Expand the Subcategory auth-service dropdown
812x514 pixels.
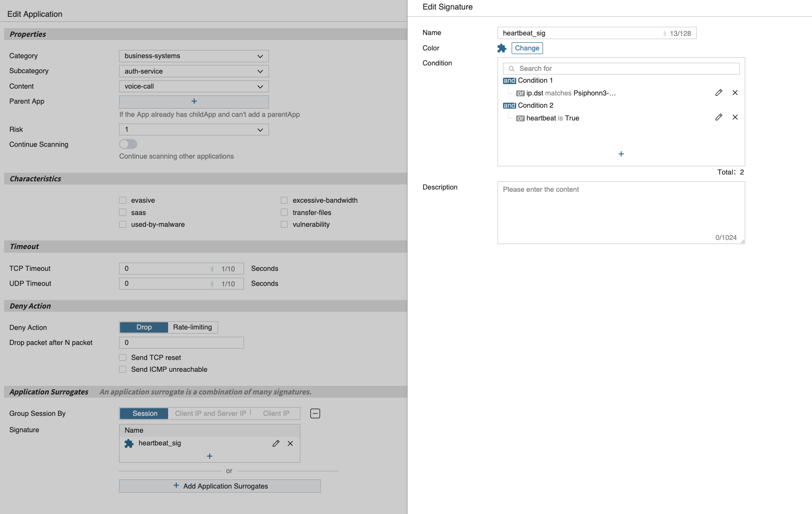tap(194, 71)
